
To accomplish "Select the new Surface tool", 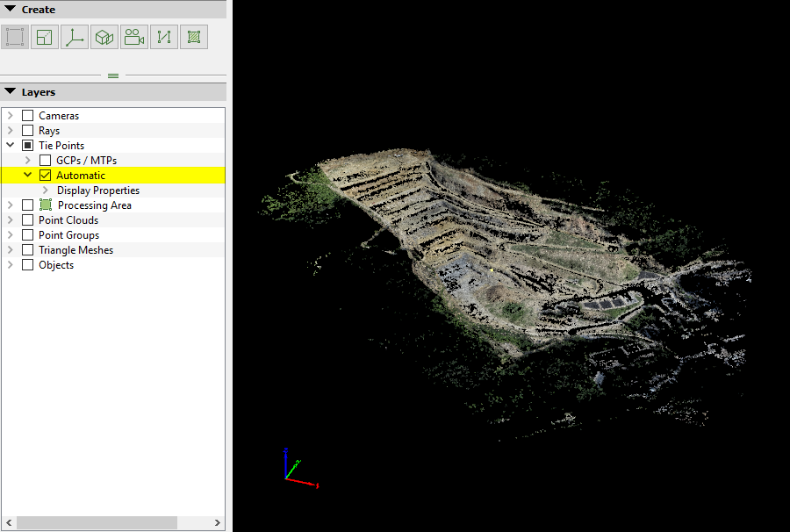I will pyautogui.click(x=194, y=37).
